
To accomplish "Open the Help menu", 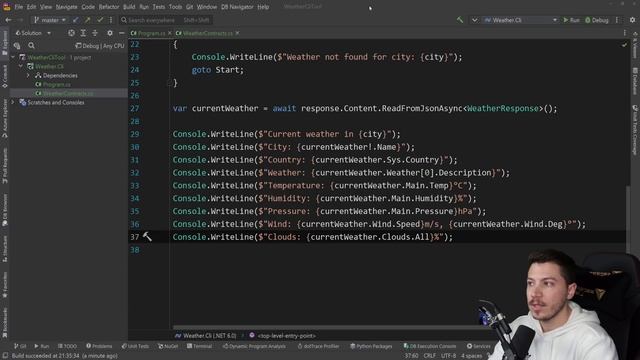I will pyautogui.click(x=263, y=7).
